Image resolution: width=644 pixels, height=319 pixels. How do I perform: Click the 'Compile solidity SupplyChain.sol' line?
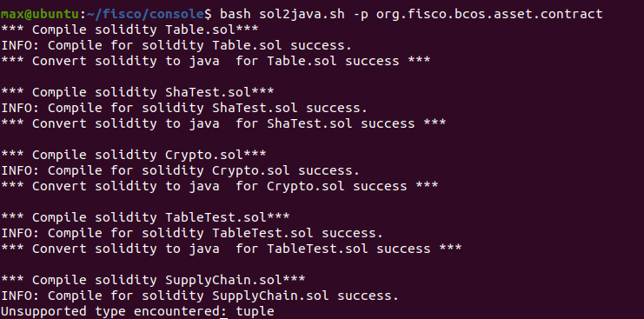coord(153,280)
